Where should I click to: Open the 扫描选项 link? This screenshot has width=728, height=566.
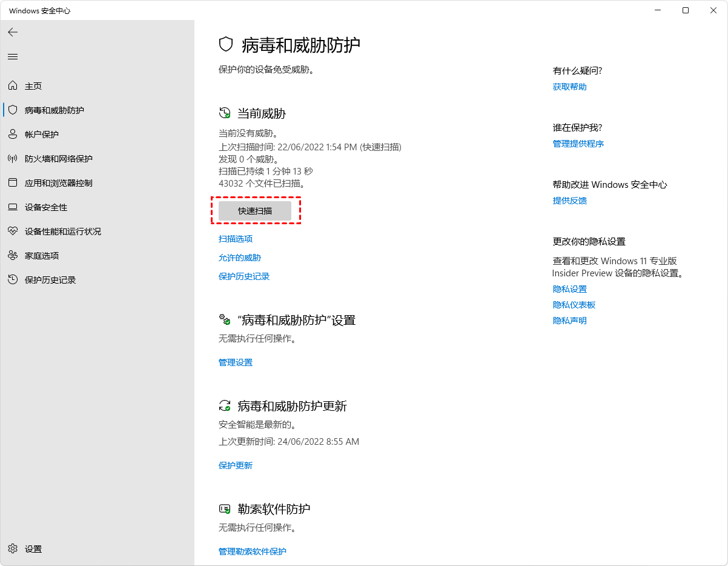(x=236, y=239)
